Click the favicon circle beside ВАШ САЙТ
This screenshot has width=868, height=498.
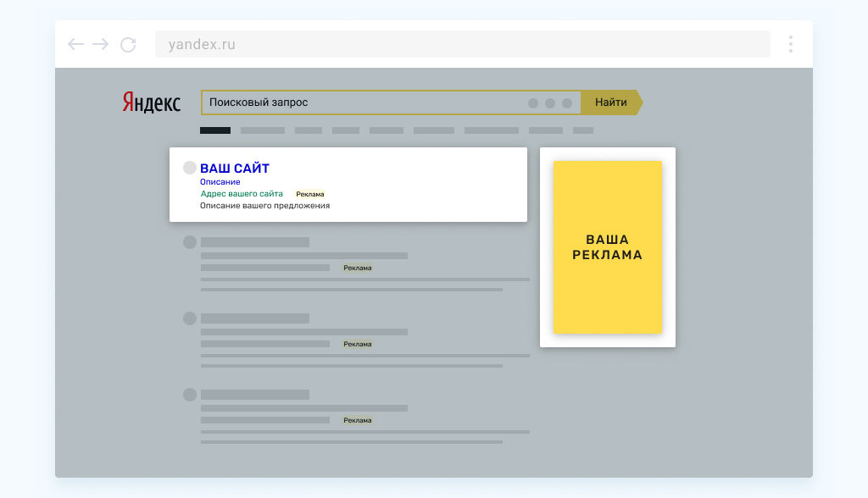pyautogui.click(x=190, y=168)
